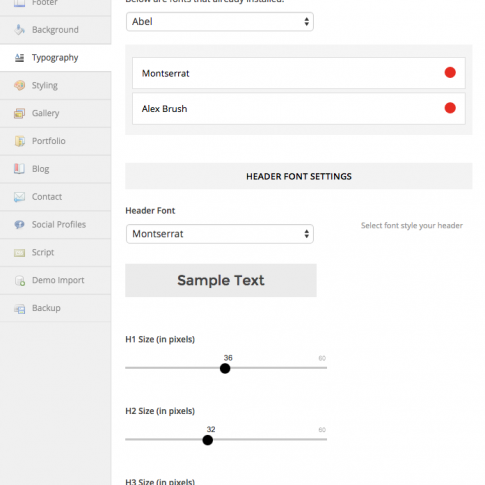
Task: Click 'Select font style your header' hint
Action: [x=412, y=226]
